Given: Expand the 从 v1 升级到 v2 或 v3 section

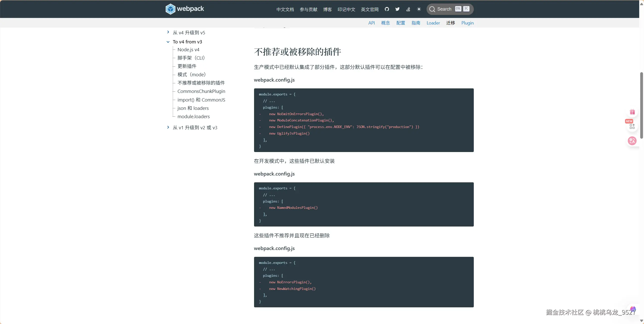Looking at the screenshot, I should [168, 127].
